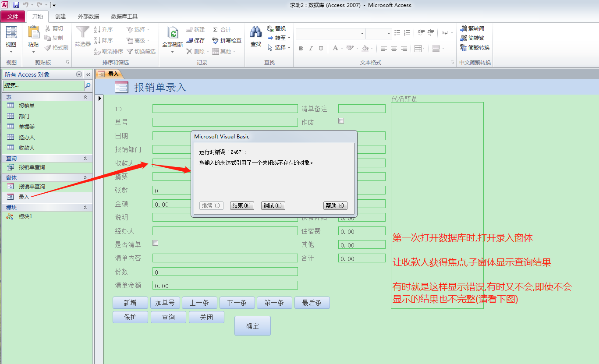599x364 pixels.
Task: Toggle Bold text formatting
Action: [x=301, y=49]
